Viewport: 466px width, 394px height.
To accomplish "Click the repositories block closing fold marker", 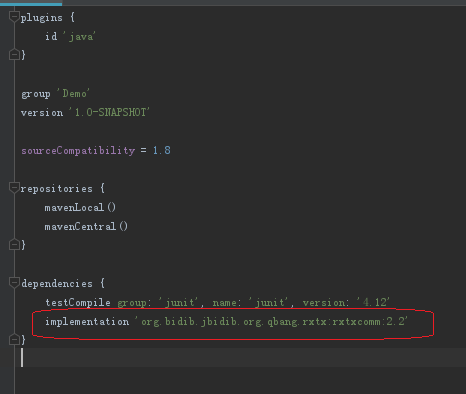I will click(x=14, y=244).
